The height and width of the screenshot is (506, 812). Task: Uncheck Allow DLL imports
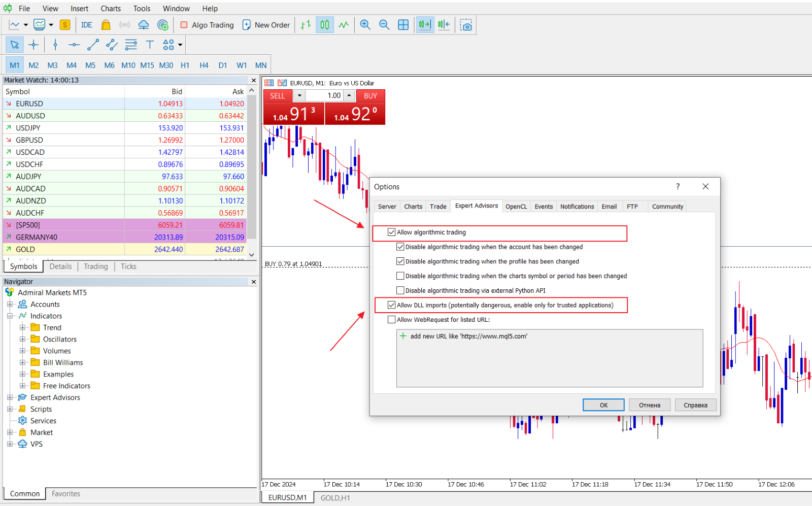(391, 305)
